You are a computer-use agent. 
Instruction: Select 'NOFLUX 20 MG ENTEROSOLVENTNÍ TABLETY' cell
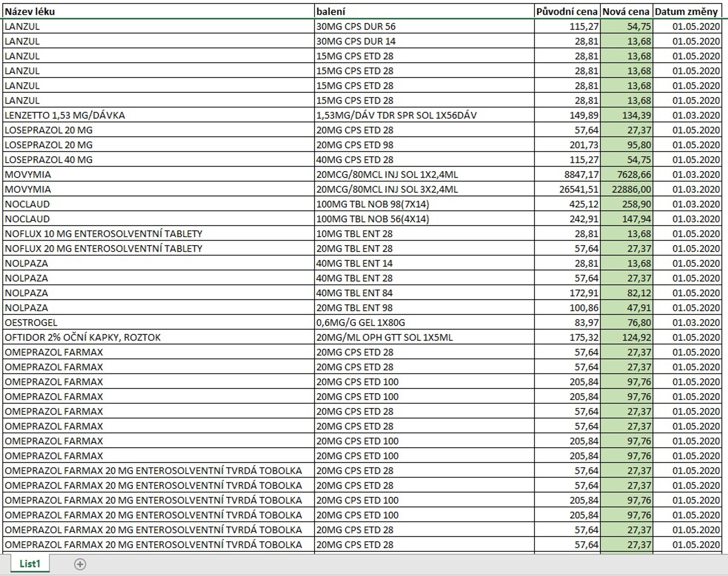[158, 248]
